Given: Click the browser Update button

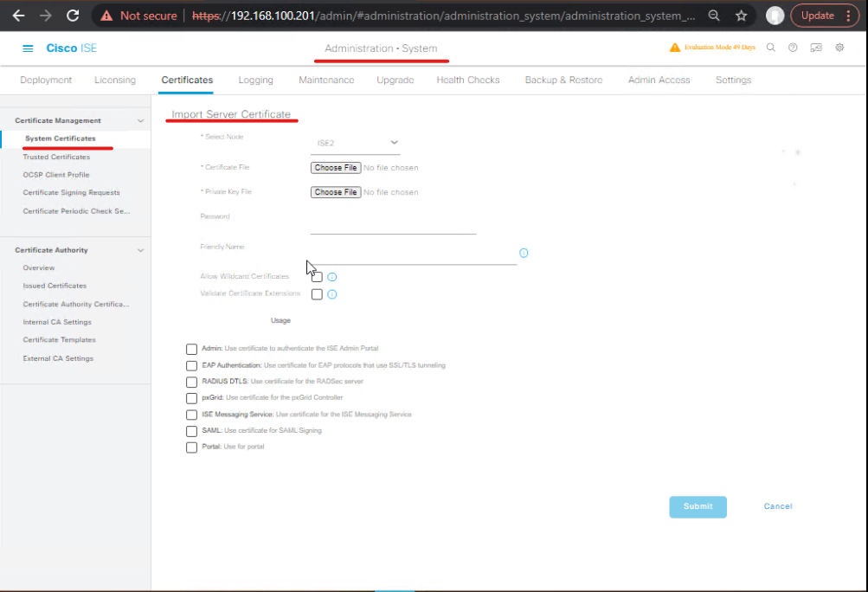Looking at the screenshot, I should (825, 16).
